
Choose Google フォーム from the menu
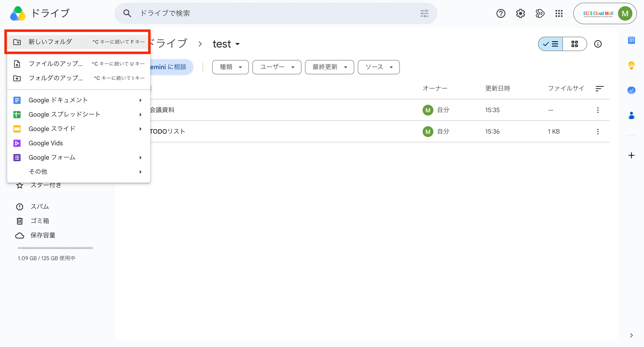(x=78, y=157)
